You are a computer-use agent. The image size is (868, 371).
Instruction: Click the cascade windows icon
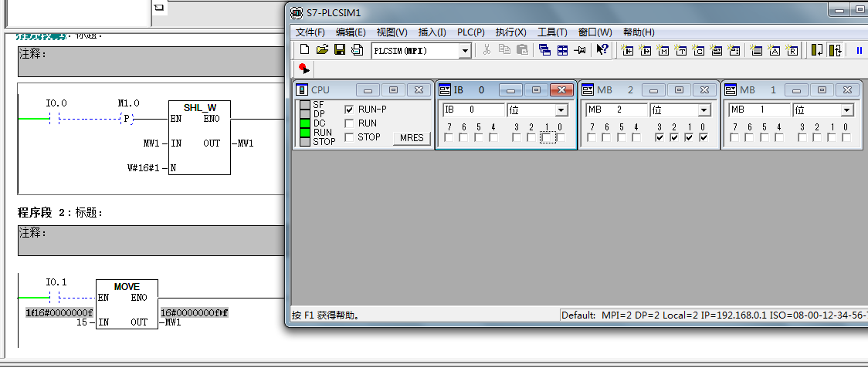click(x=544, y=50)
